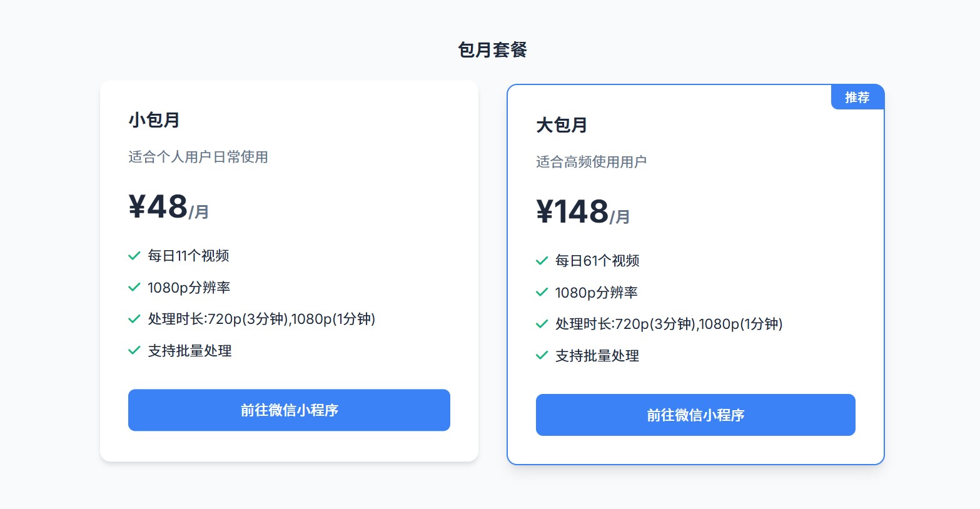980x509 pixels.
Task: Click the checkmark beside 每日11个视频
Action: pos(133,256)
